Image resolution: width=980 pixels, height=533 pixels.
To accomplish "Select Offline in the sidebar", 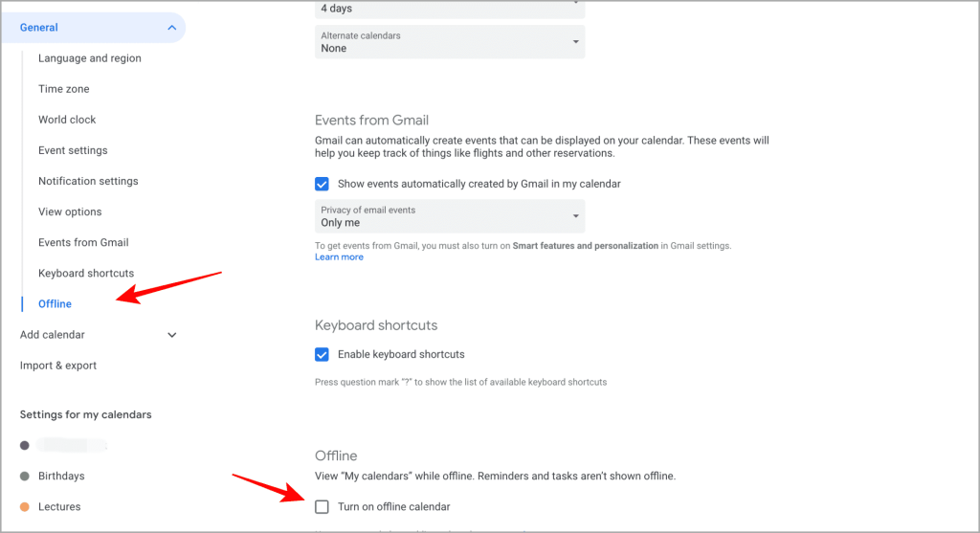I will (55, 303).
